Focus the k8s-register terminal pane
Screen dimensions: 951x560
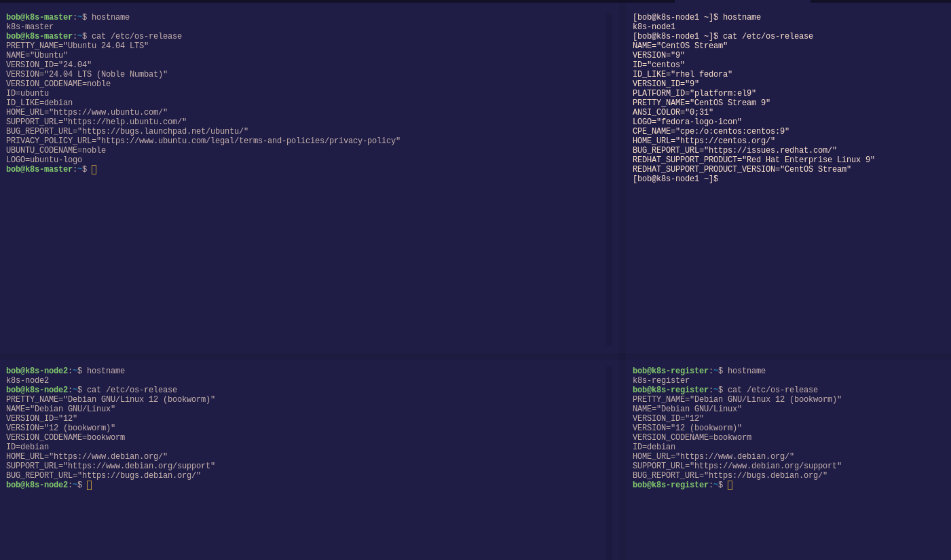(x=781, y=523)
